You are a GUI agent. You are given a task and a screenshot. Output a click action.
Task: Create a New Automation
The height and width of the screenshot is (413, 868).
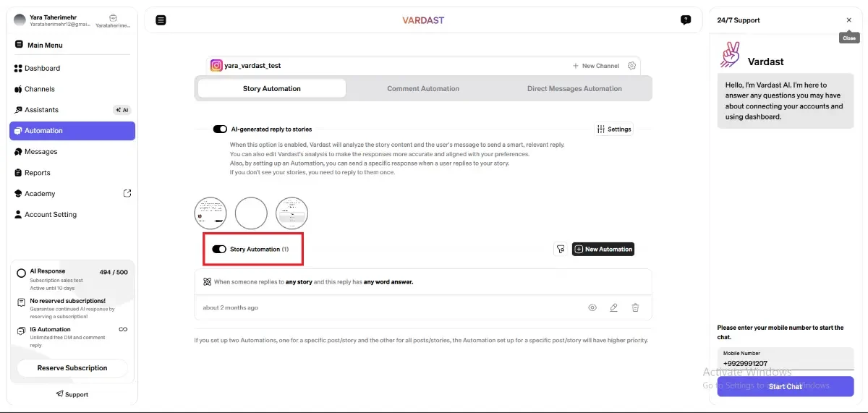603,249
